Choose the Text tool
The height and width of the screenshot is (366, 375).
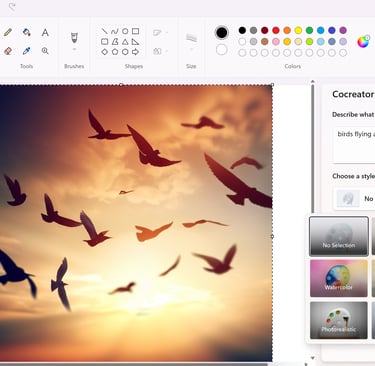click(45, 32)
